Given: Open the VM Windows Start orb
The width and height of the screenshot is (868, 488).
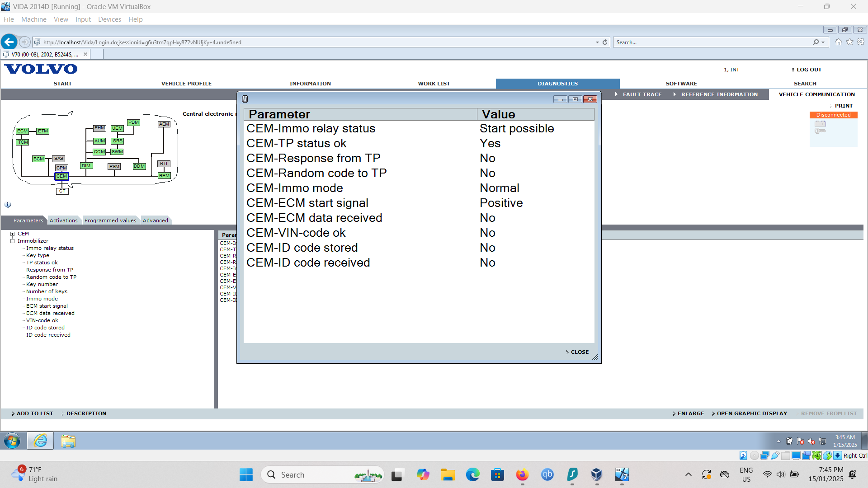Looking at the screenshot, I should (12, 441).
